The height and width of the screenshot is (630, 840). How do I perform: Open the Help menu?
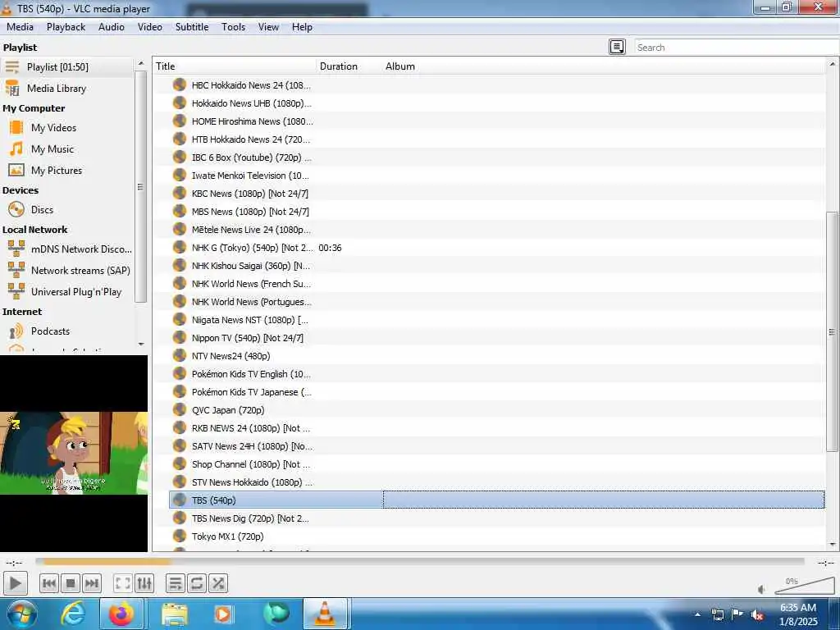coord(302,27)
